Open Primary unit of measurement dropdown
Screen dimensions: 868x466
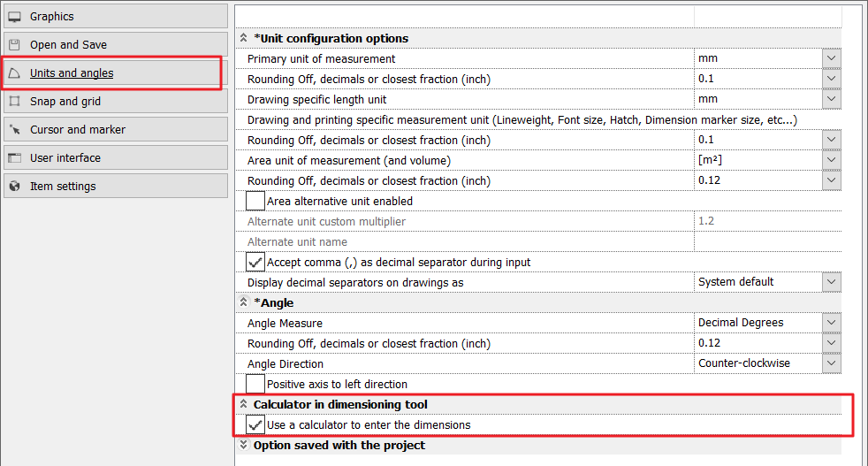click(x=831, y=58)
